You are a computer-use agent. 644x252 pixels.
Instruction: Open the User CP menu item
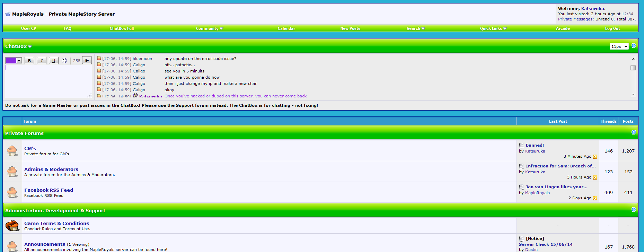point(28,28)
